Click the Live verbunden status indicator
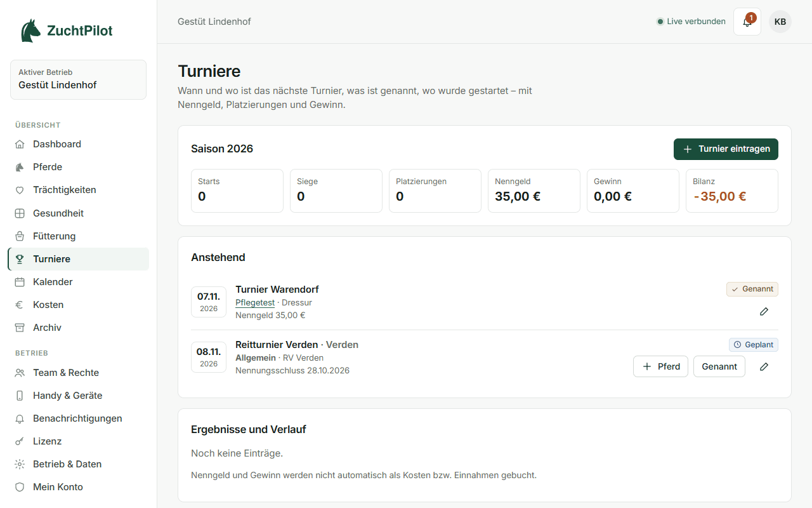 click(x=691, y=22)
